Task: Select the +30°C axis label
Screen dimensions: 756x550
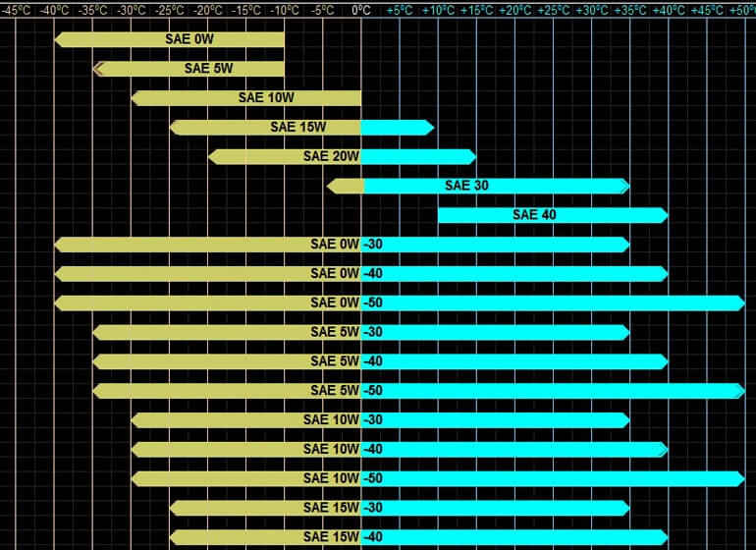Action: [x=592, y=10]
